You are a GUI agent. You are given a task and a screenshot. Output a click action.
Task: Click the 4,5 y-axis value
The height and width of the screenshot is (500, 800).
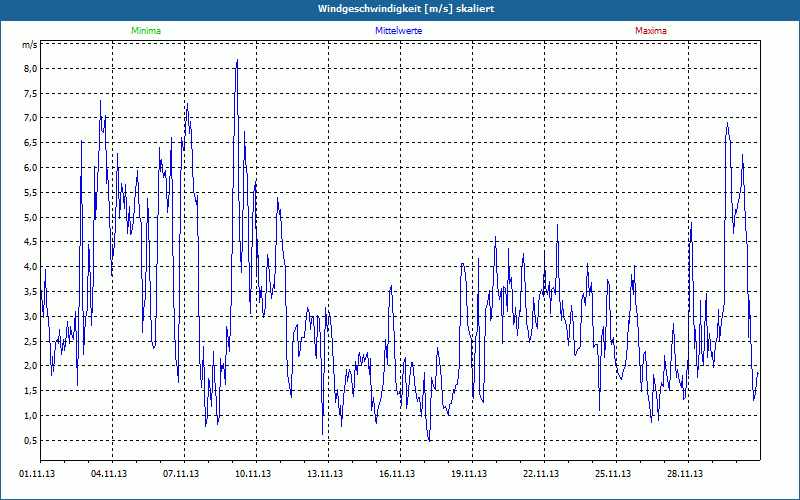coord(31,242)
